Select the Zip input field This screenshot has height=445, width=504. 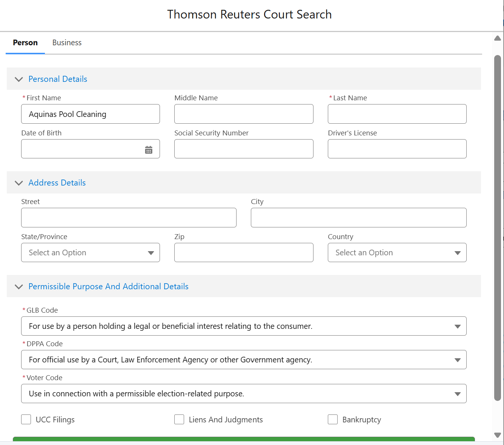click(x=244, y=253)
